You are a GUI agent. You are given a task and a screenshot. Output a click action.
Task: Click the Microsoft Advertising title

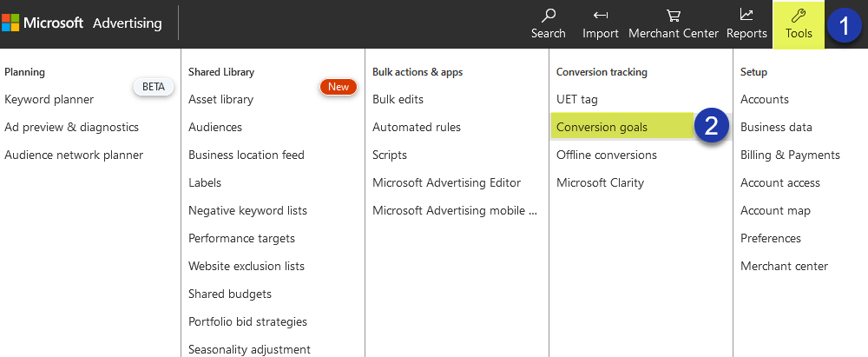point(93,23)
